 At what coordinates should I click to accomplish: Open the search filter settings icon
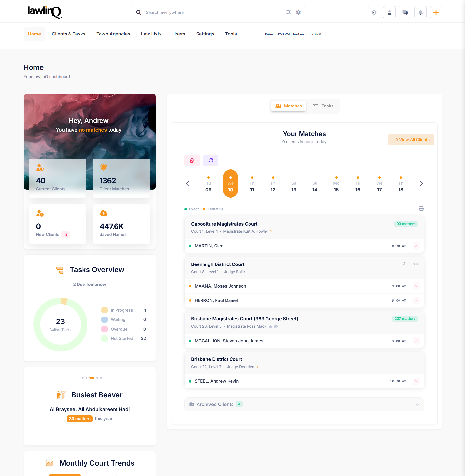click(x=288, y=12)
